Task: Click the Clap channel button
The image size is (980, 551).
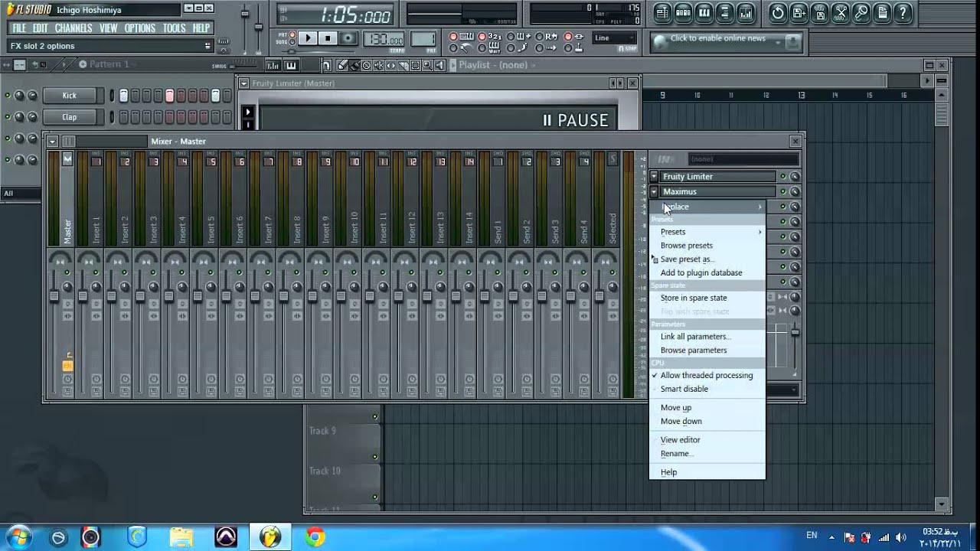Action: click(x=70, y=117)
